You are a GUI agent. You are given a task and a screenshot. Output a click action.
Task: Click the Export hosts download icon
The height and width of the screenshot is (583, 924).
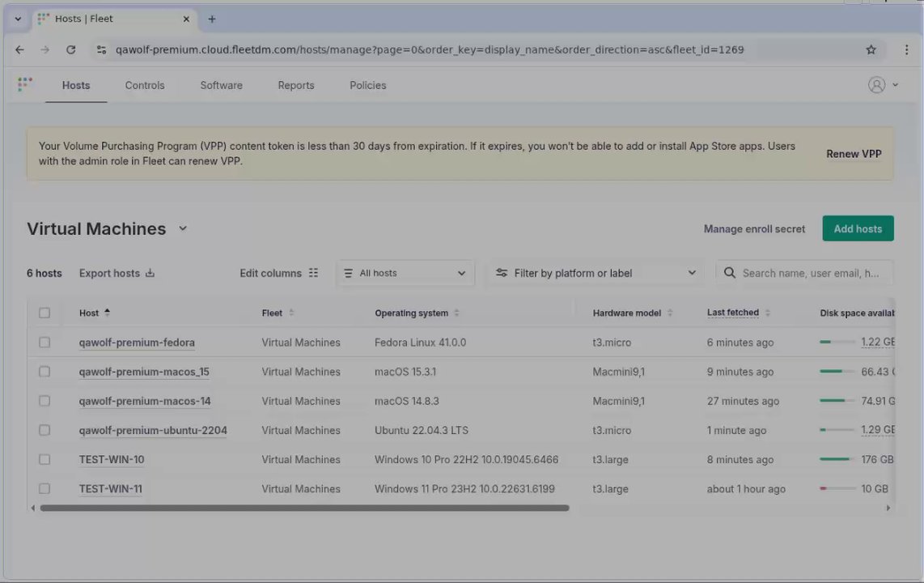(x=150, y=273)
